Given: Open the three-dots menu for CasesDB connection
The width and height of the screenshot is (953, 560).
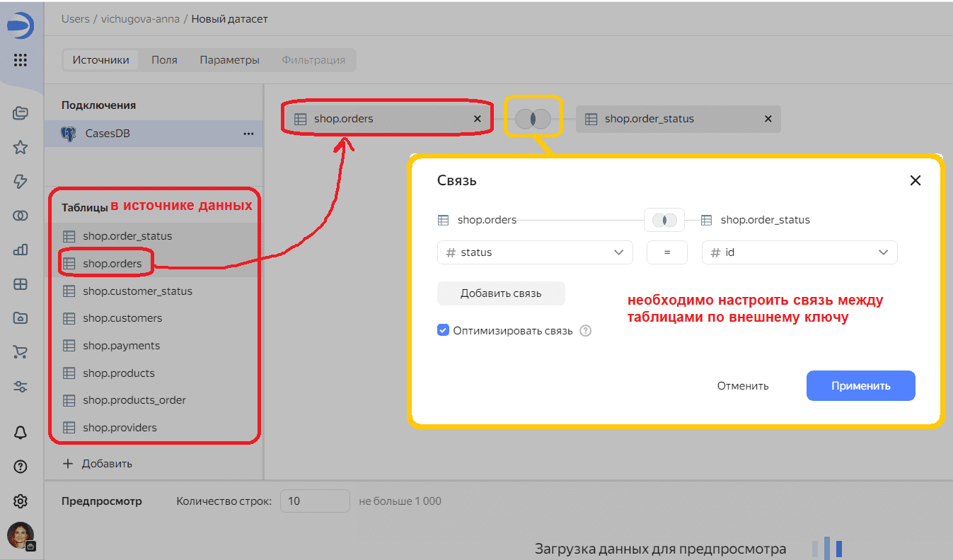Looking at the screenshot, I should [248, 134].
